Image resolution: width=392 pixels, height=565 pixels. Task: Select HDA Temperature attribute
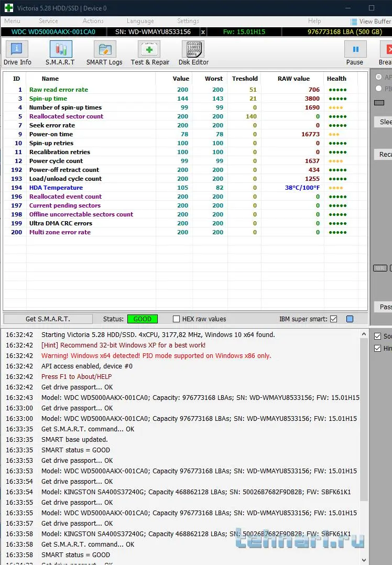185,188
